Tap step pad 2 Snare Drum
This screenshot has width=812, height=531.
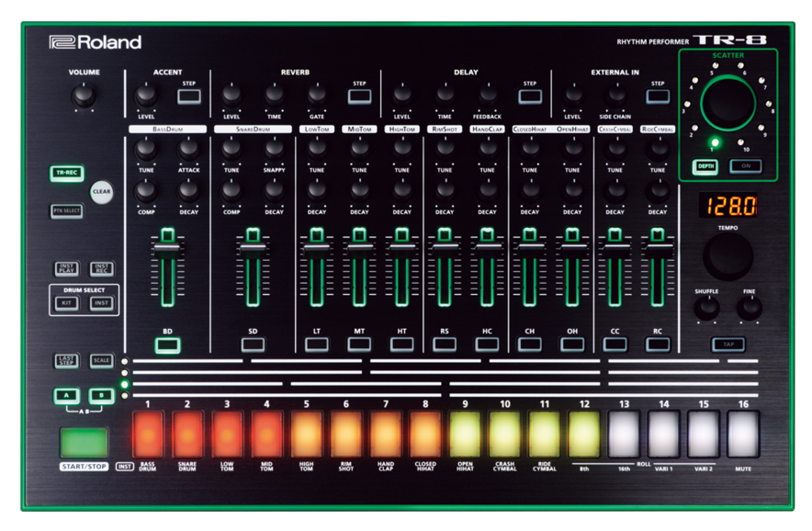pos(187,435)
